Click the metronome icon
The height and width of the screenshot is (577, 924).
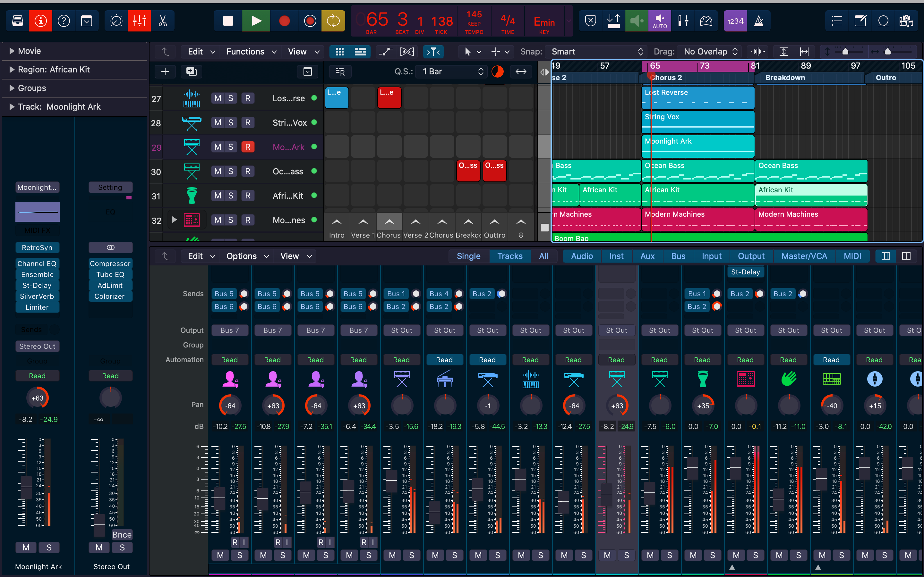tap(759, 21)
